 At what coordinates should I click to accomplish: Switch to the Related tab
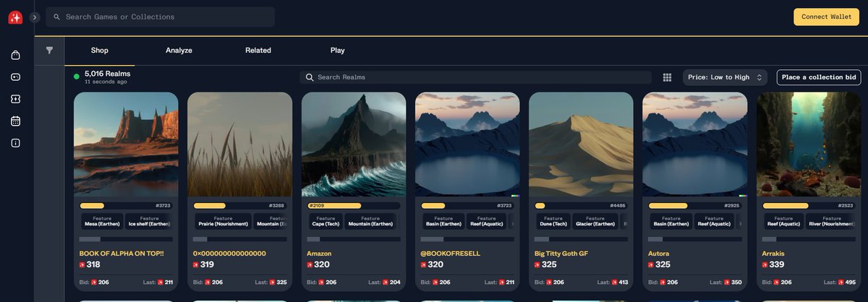click(258, 51)
